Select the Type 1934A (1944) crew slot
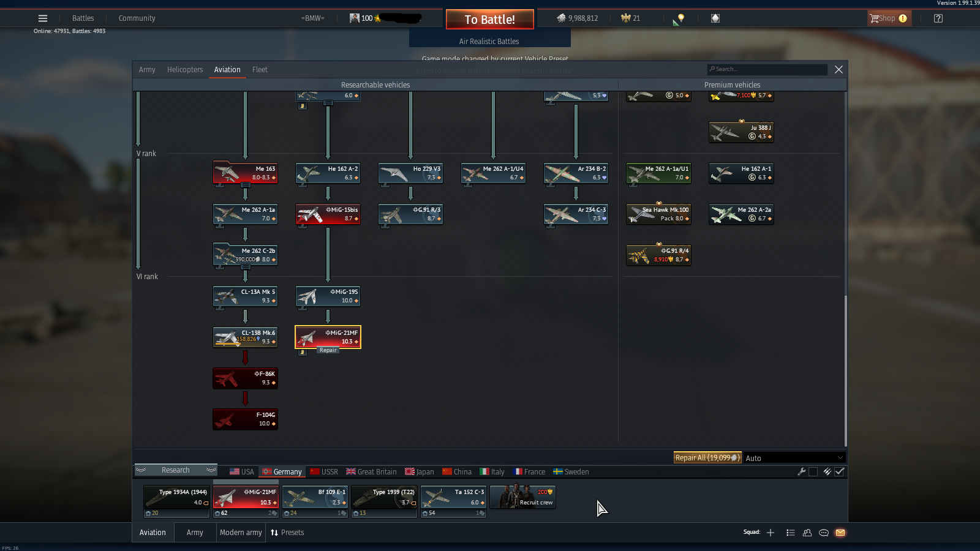The width and height of the screenshot is (980, 551). pyautogui.click(x=176, y=501)
